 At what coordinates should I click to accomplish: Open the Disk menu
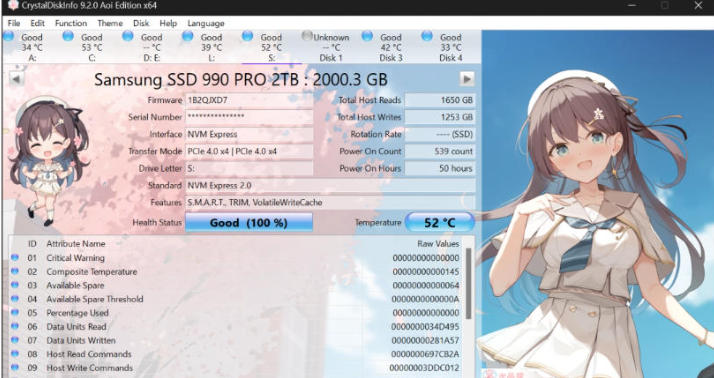141,23
